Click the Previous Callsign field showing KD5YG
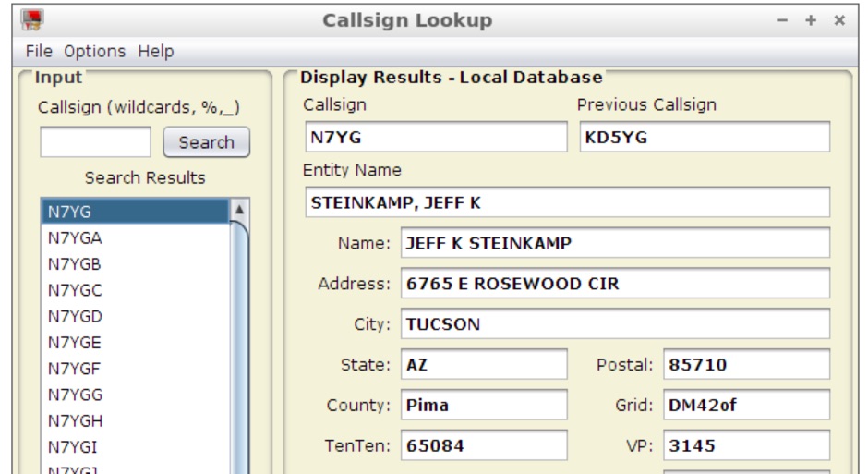 pyautogui.click(x=705, y=137)
